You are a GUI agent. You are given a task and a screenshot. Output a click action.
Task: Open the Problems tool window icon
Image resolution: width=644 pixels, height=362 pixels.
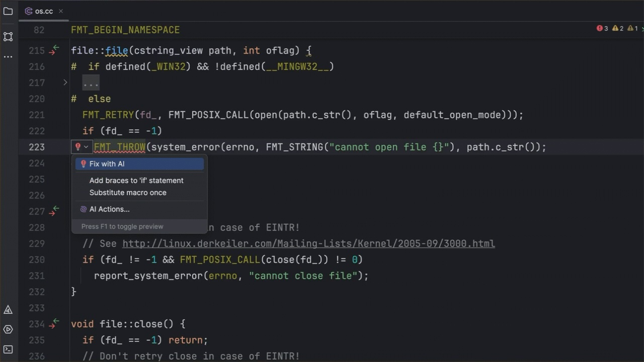point(8,310)
